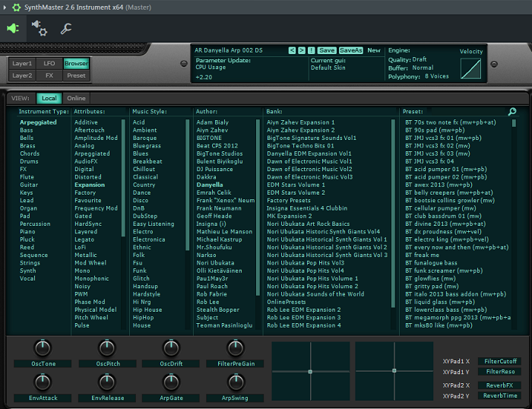Open the LFO tab

tap(49, 63)
